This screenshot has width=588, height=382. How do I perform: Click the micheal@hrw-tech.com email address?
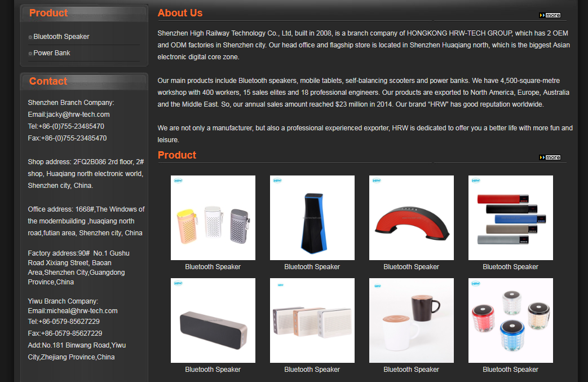tap(82, 311)
